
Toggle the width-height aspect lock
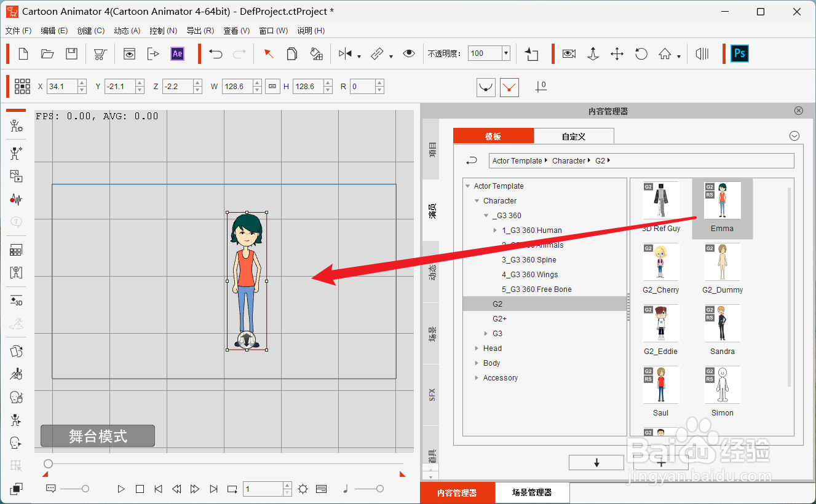[x=273, y=87]
